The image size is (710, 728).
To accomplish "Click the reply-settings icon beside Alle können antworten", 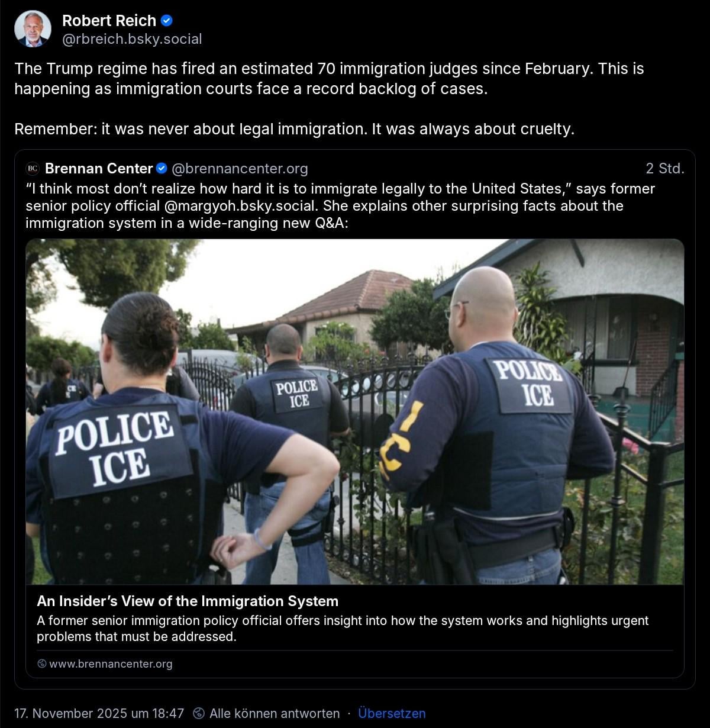I will tap(199, 713).
